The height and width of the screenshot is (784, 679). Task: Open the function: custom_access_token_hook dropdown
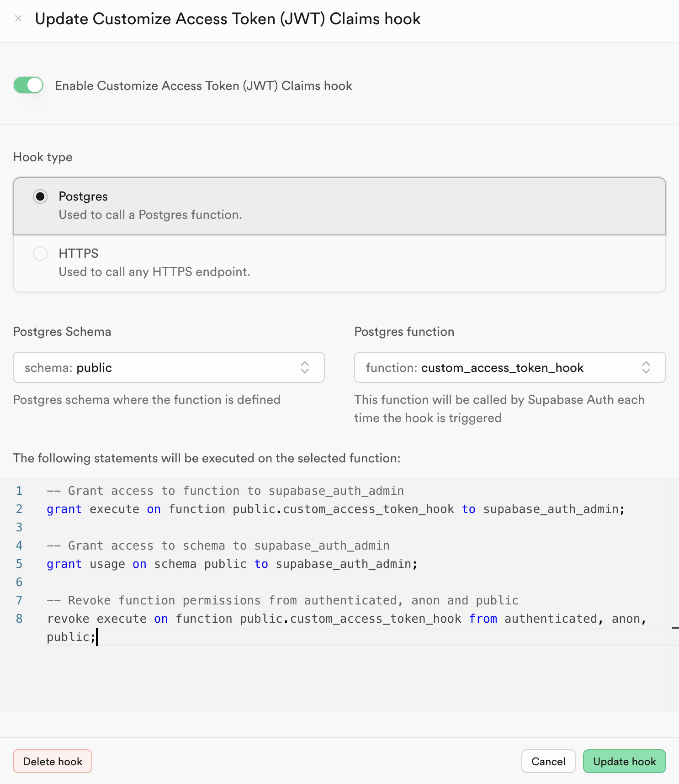510,367
